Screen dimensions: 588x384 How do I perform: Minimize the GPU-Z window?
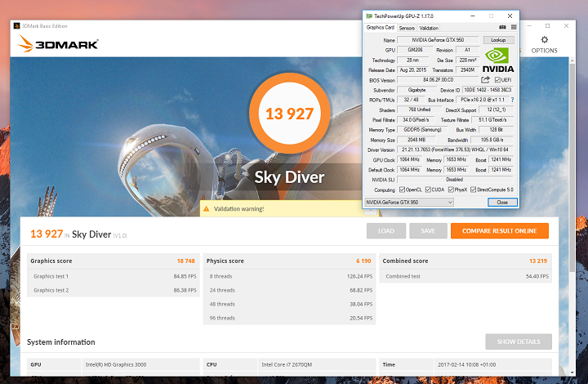click(473, 16)
